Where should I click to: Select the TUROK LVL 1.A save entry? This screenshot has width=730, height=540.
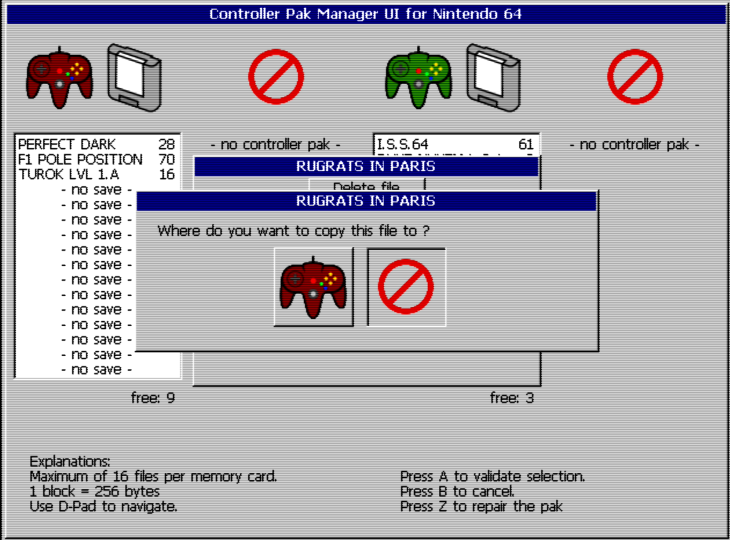tap(97, 175)
